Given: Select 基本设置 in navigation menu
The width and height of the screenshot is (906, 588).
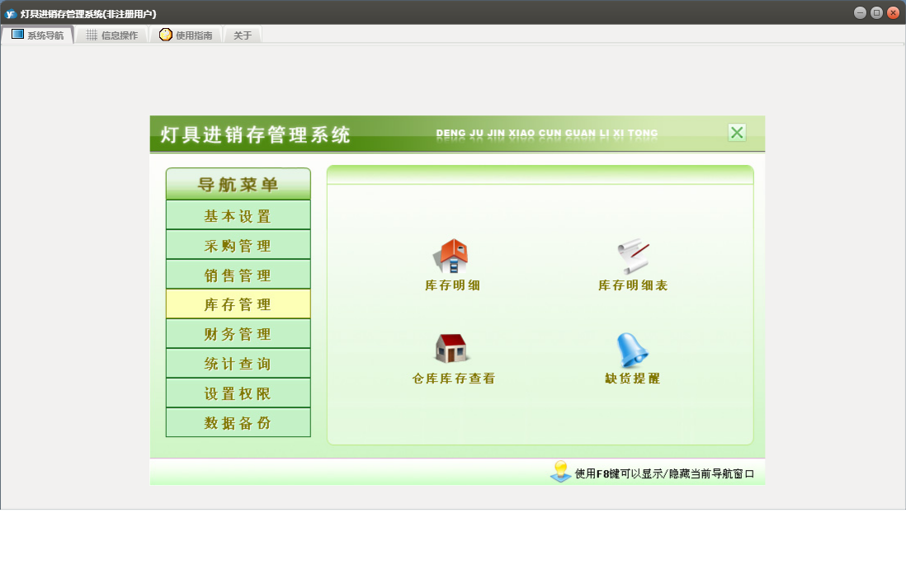Looking at the screenshot, I should (x=238, y=215).
